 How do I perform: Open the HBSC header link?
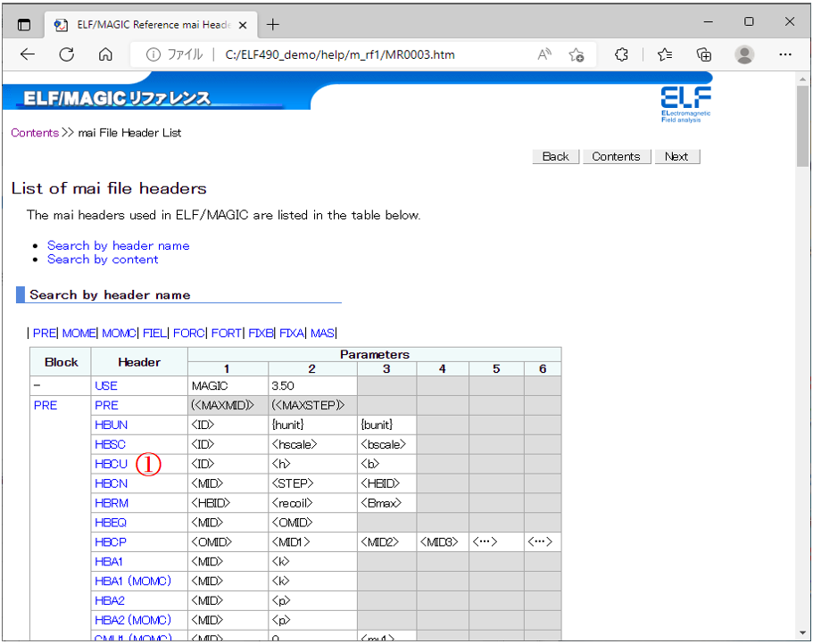pyautogui.click(x=110, y=444)
